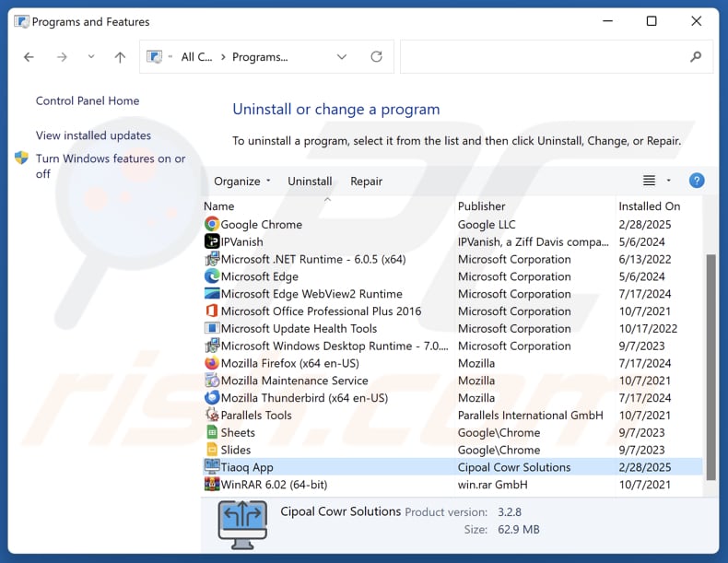The width and height of the screenshot is (728, 563).
Task: Open recent locations dropdown arrow
Action: (x=91, y=56)
